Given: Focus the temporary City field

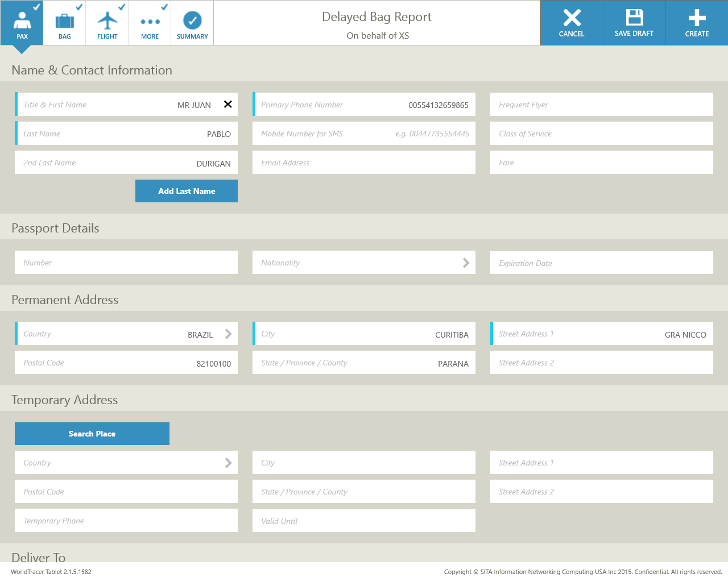Looking at the screenshot, I should click(x=364, y=463).
